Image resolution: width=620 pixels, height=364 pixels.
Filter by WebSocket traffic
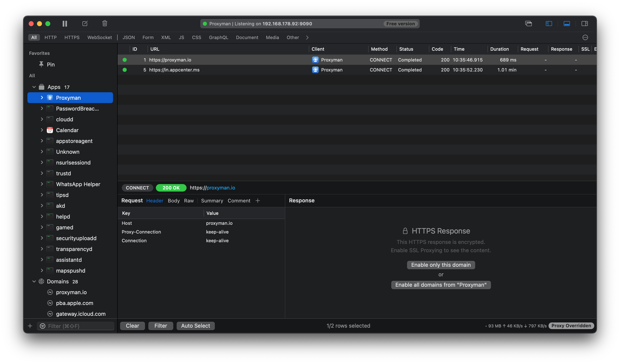click(99, 37)
